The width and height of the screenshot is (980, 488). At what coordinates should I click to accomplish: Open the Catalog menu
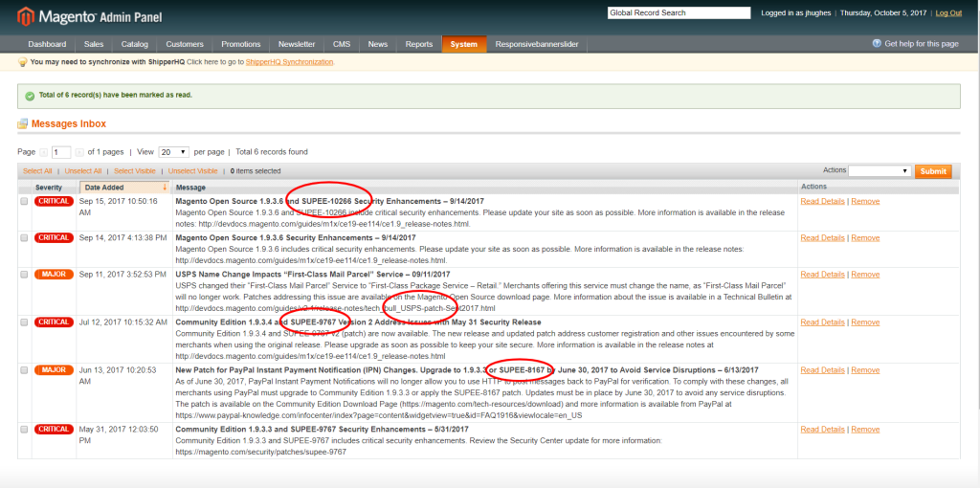coord(134,44)
